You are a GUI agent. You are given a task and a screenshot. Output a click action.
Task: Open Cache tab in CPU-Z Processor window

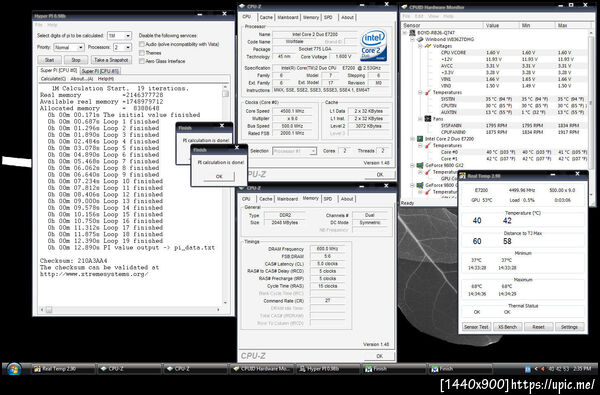pos(266,18)
